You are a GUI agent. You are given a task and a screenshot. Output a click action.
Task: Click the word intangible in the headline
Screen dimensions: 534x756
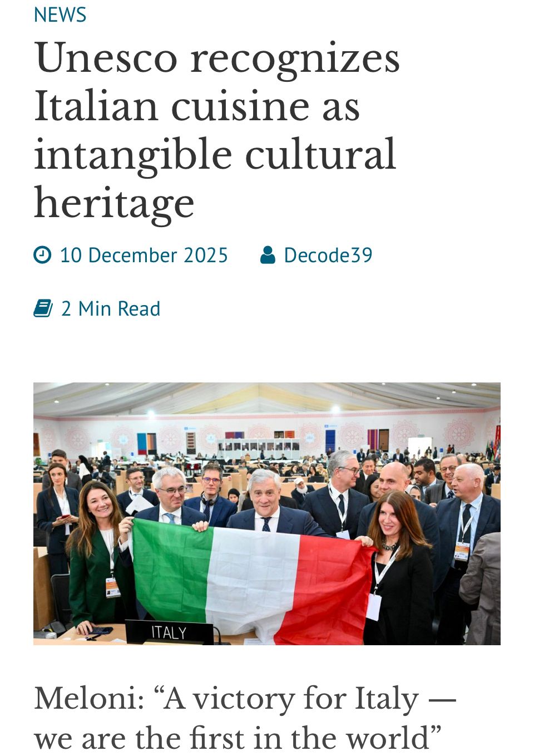pyautogui.click(x=133, y=155)
